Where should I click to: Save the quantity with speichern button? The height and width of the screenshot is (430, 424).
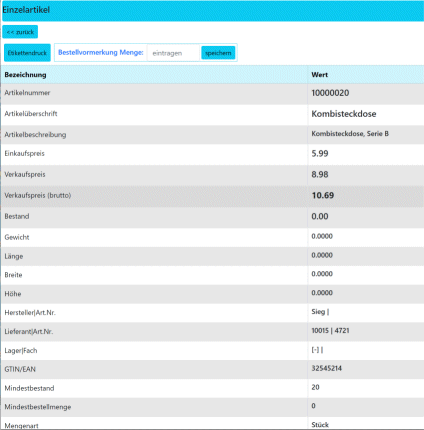point(218,53)
